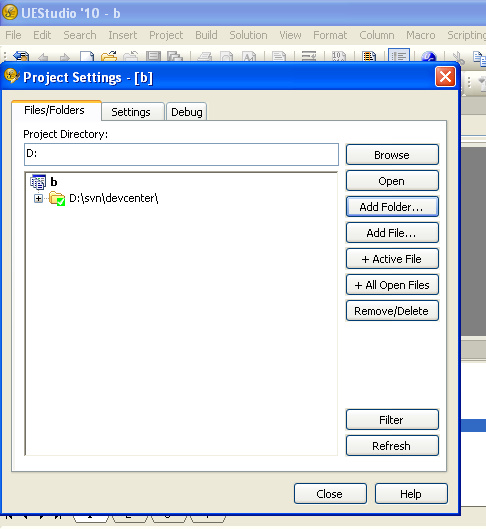Open the Build menu

206,35
